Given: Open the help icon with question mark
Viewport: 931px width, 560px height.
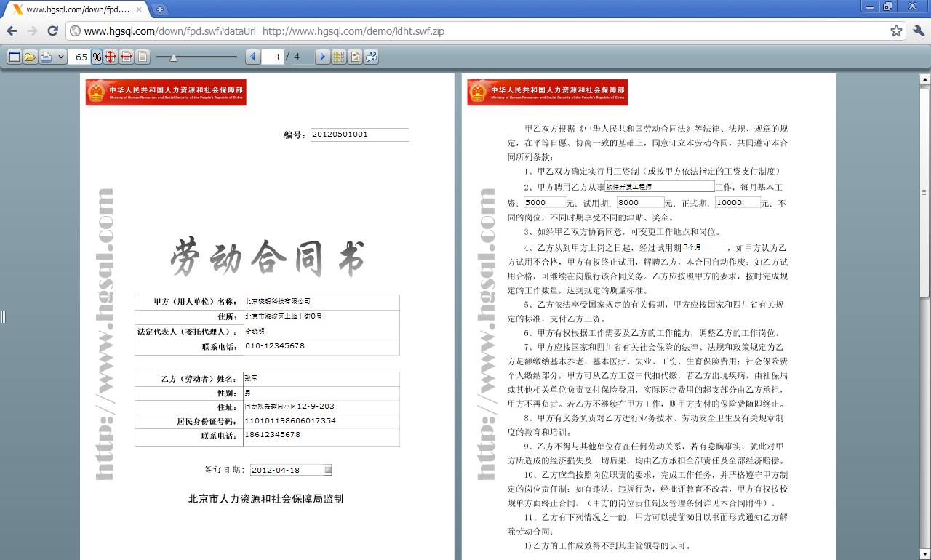Looking at the screenshot, I should pos(371,57).
